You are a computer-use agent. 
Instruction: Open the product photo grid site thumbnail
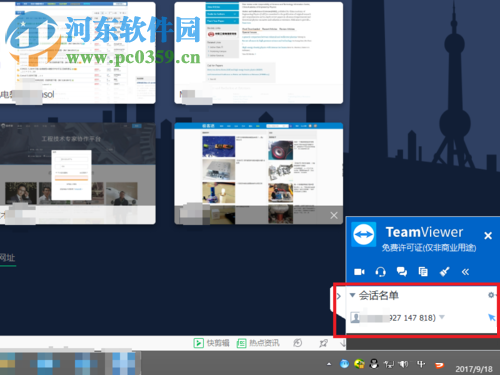click(x=259, y=173)
